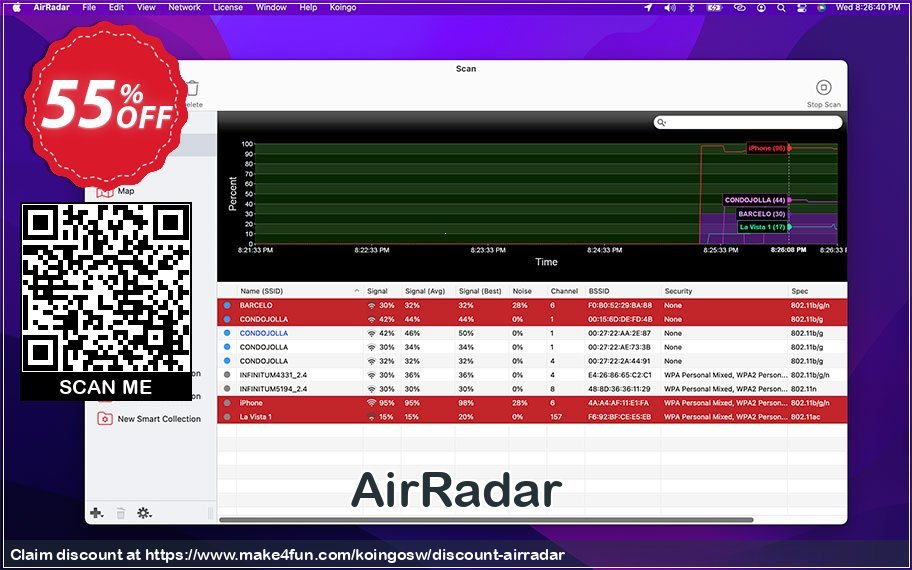
Task: Sort by the Channel column header
Action: (x=564, y=291)
